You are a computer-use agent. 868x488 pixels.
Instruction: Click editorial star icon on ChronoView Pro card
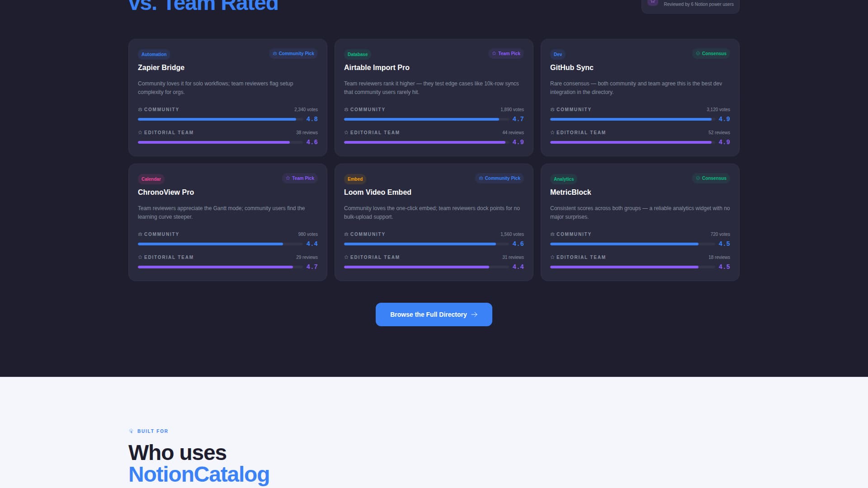click(x=140, y=257)
